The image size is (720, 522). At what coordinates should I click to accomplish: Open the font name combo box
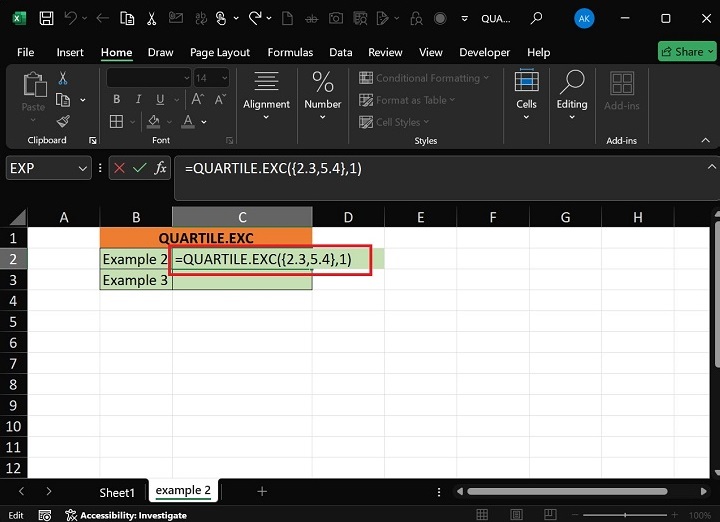[x=148, y=78]
